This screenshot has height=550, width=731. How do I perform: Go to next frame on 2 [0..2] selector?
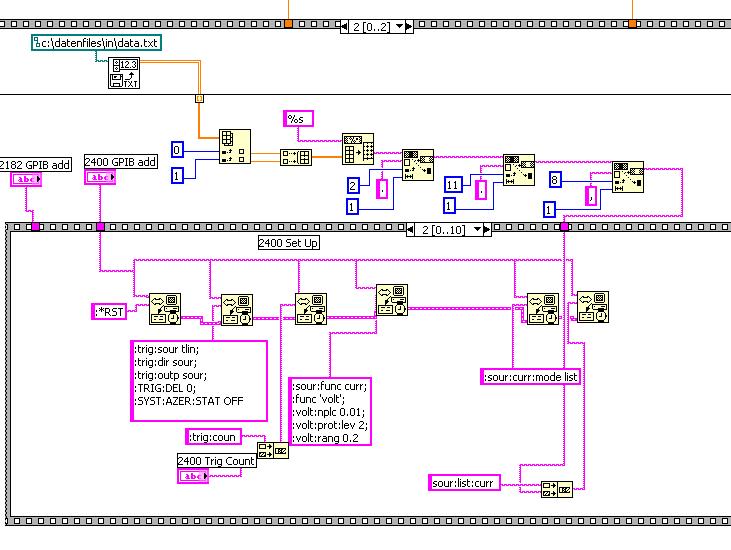pyautogui.click(x=409, y=27)
